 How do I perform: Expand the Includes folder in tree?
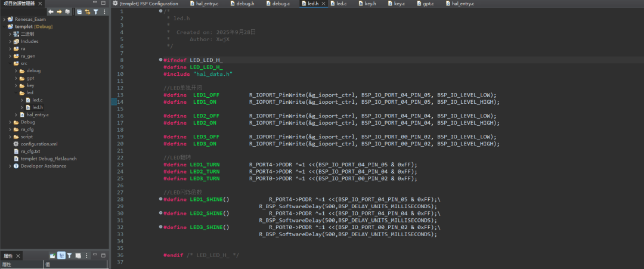click(10, 41)
